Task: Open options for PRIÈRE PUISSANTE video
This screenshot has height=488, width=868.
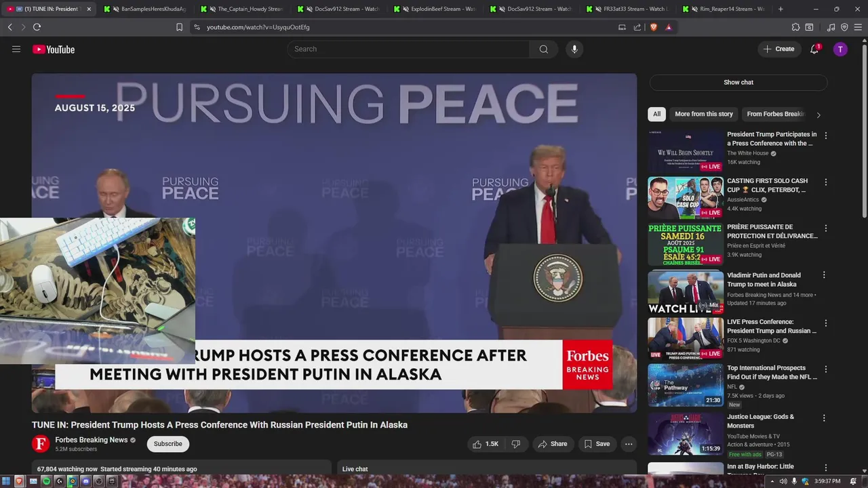Action: point(825,228)
